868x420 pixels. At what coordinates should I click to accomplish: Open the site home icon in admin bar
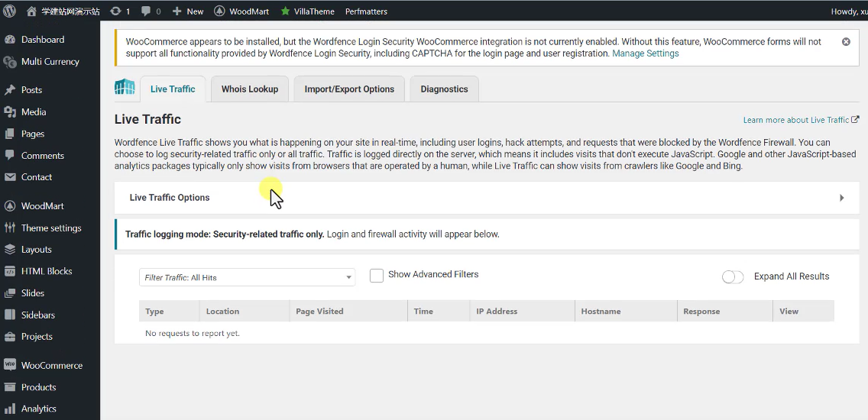31,11
